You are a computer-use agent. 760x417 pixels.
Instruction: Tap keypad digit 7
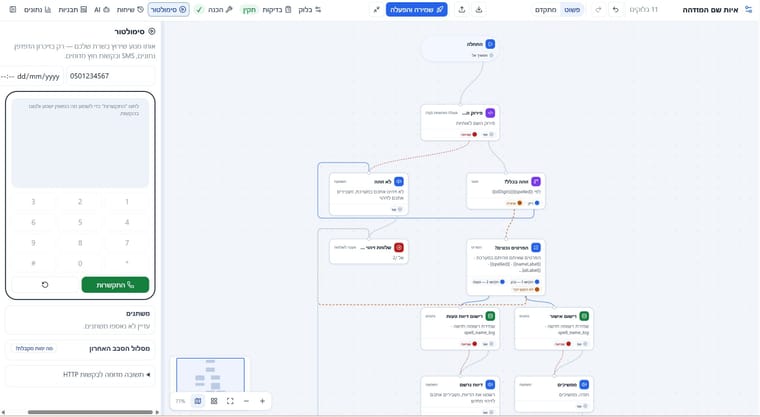[127, 242]
